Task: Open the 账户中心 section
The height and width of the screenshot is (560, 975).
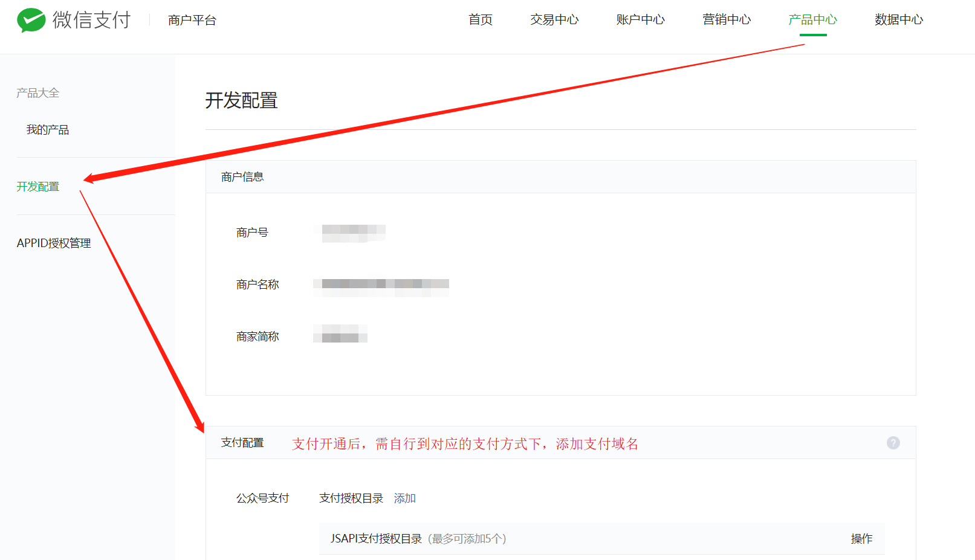Action: (640, 20)
